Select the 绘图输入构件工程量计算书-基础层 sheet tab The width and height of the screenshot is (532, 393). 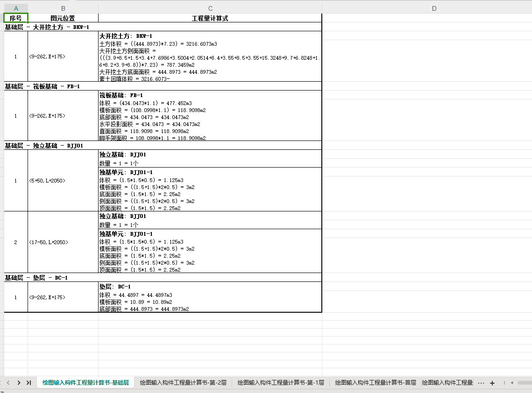[85, 382]
